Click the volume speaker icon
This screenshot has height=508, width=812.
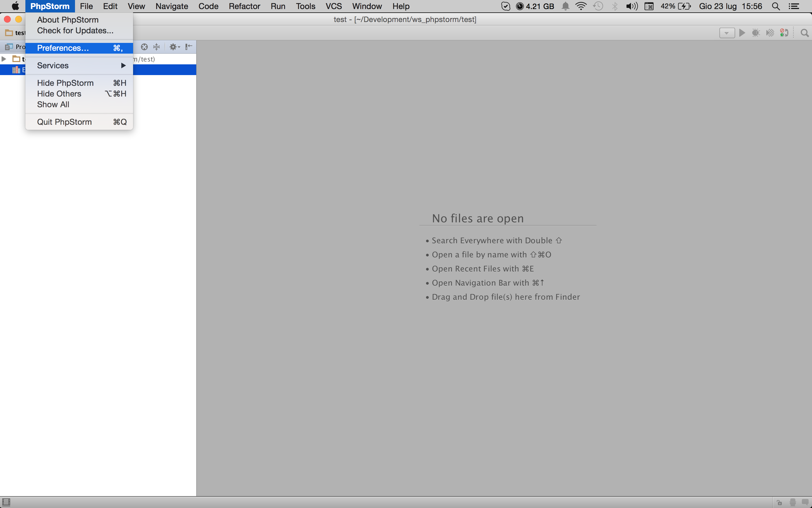[632, 6]
